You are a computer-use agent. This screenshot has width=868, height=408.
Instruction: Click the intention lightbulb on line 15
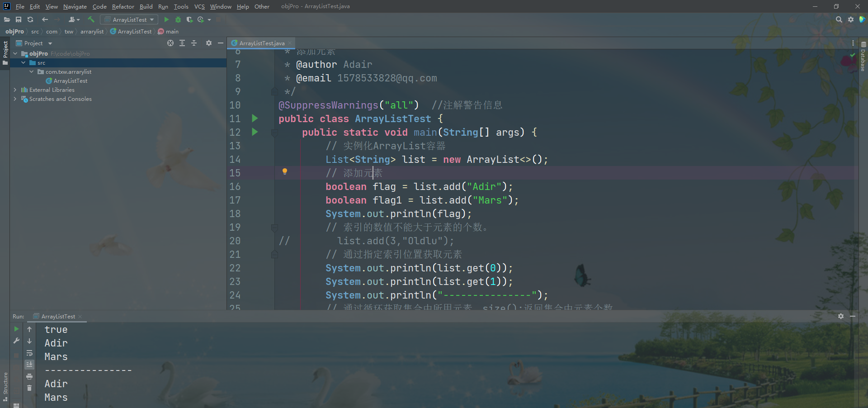[285, 171]
